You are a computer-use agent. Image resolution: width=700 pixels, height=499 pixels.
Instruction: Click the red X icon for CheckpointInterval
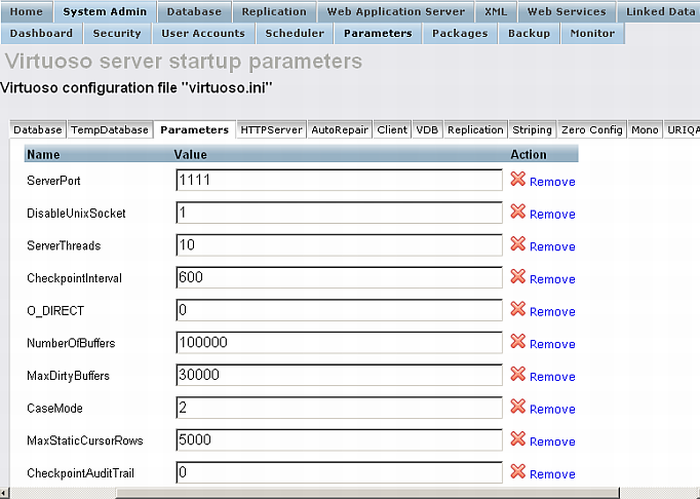click(x=518, y=276)
